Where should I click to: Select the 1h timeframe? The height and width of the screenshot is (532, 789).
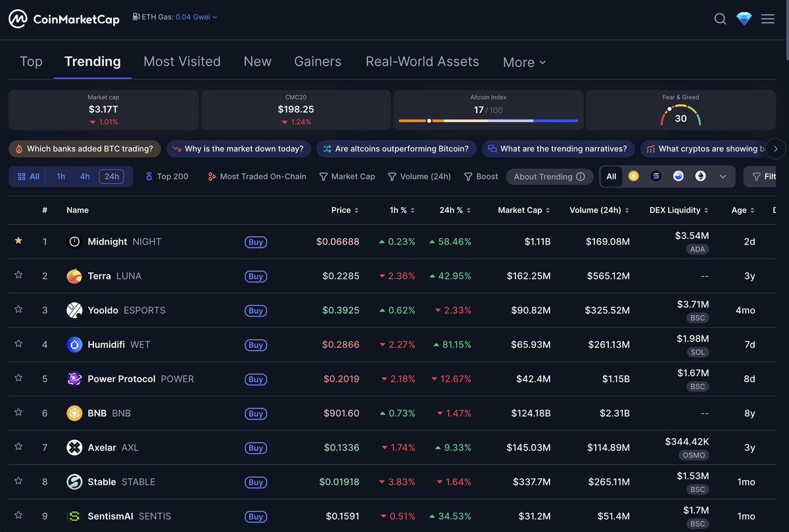click(60, 176)
